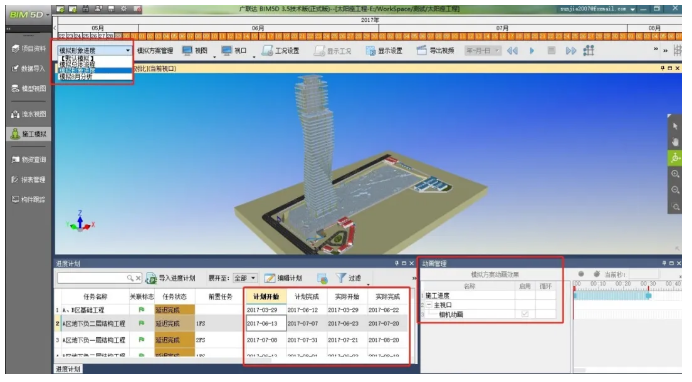The image size is (692, 382).
Task: Click the play simulation button
Action: coord(532,51)
